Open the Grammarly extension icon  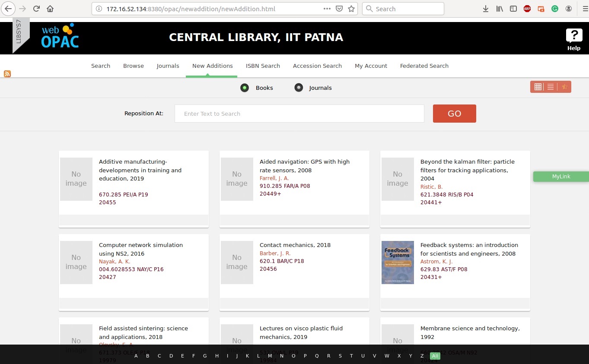tap(555, 9)
